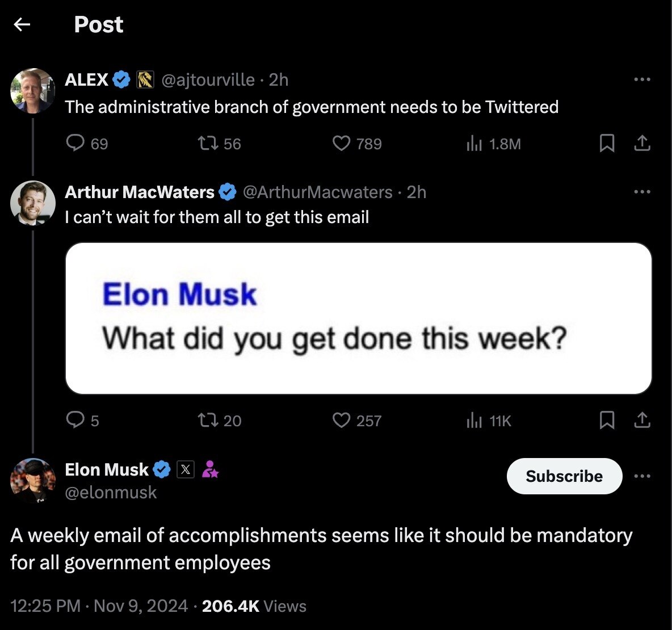Click Elon Musk's profile avatar

[x=33, y=481]
